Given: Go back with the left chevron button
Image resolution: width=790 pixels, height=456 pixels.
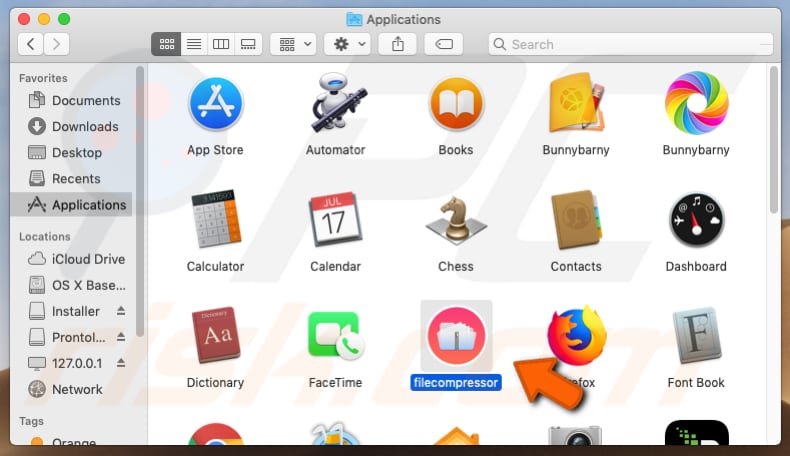Looking at the screenshot, I should pyautogui.click(x=31, y=44).
